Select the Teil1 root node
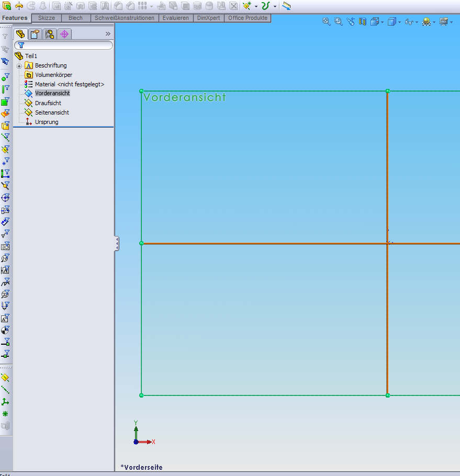This screenshot has width=460, height=476. (x=31, y=56)
